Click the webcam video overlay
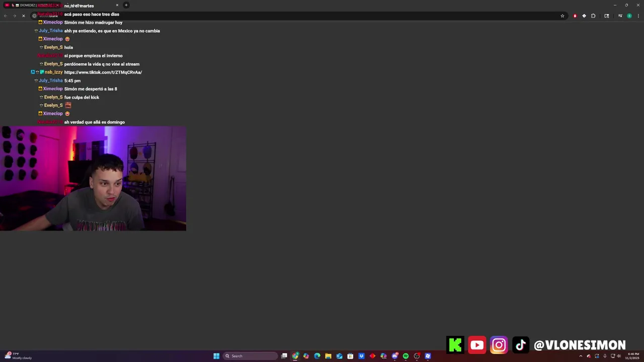This screenshot has height=362, width=644. pyautogui.click(x=93, y=178)
